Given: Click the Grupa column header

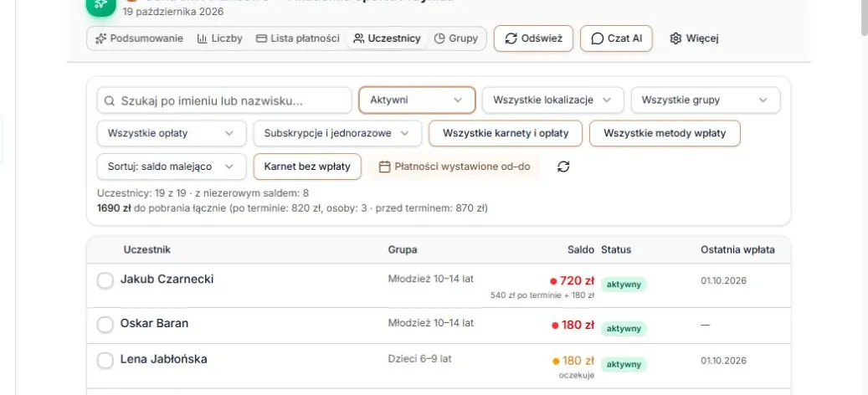Looking at the screenshot, I should pos(403,249).
